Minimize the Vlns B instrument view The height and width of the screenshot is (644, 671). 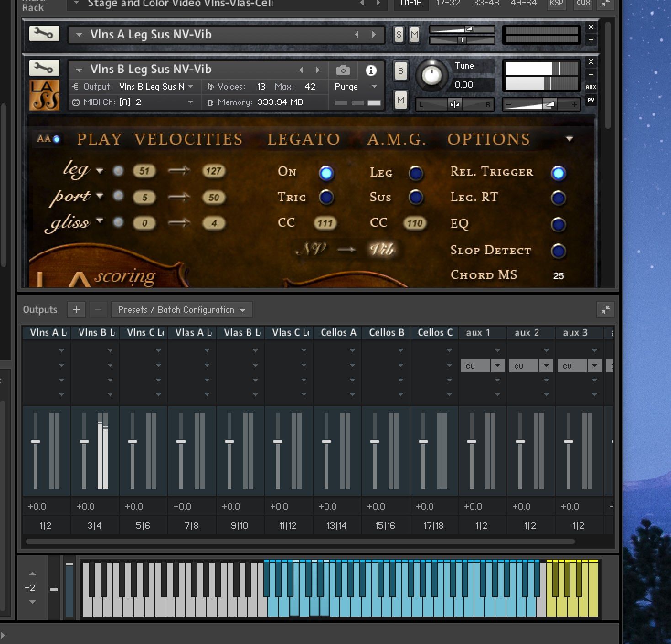pos(591,74)
